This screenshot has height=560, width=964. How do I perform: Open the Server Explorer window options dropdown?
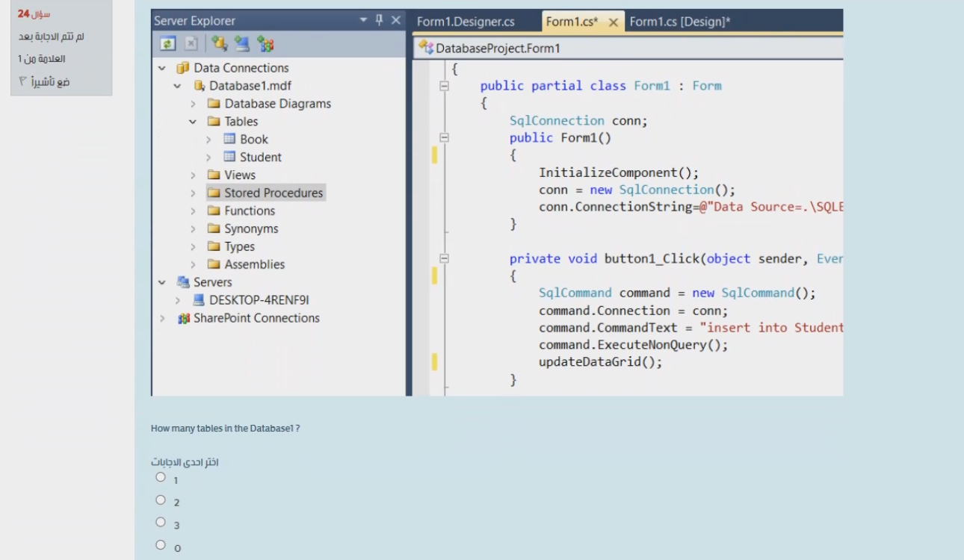[364, 20]
